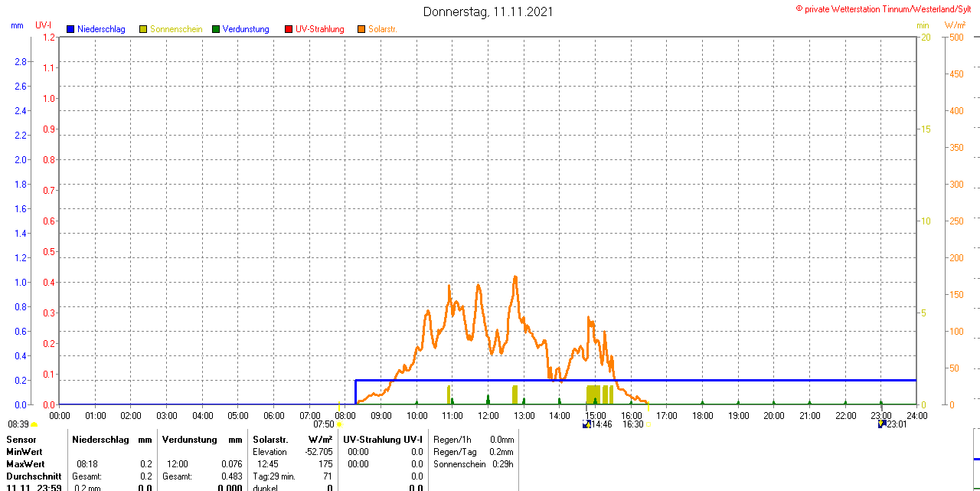The image size is (980, 491).
Task: Click the Sensor column header in table
Action: point(21,440)
